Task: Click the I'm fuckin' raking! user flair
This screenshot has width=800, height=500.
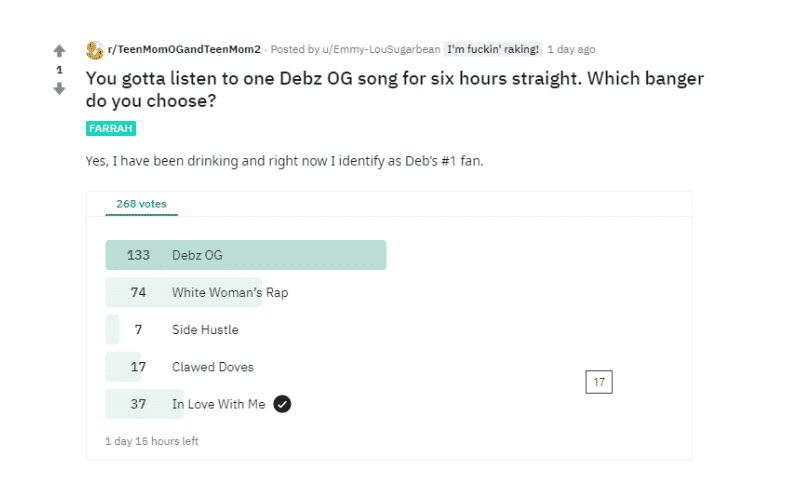Action: (x=493, y=49)
